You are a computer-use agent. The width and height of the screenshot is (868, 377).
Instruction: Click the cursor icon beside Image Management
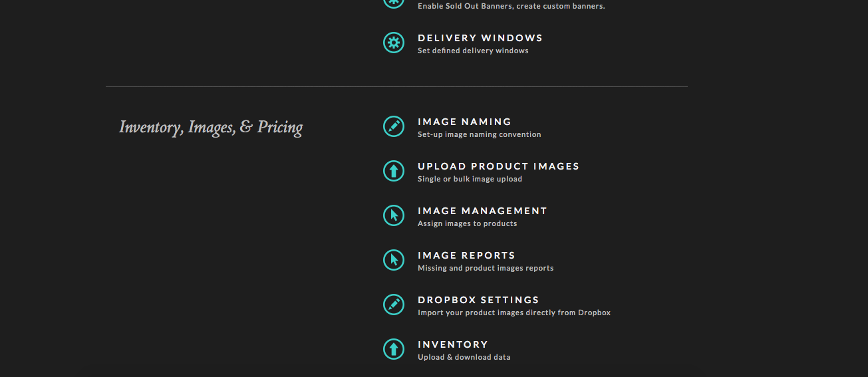coord(394,215)
